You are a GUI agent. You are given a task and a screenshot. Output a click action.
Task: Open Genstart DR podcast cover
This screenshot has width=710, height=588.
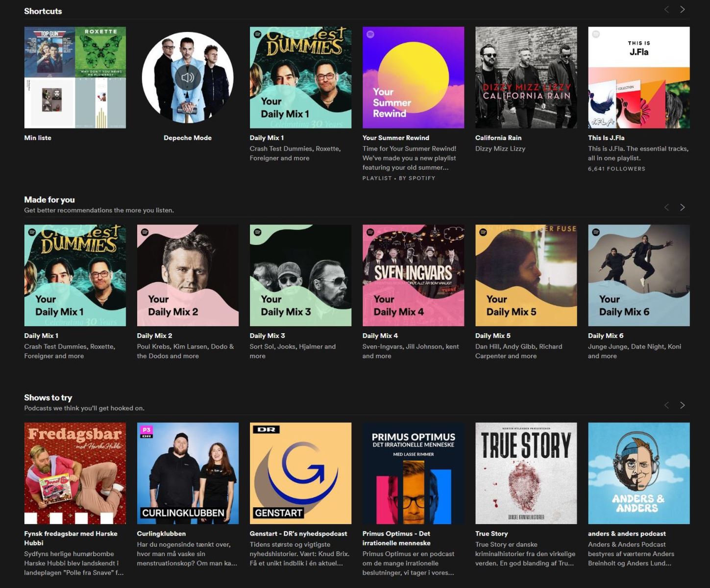(x=300, y=473)
